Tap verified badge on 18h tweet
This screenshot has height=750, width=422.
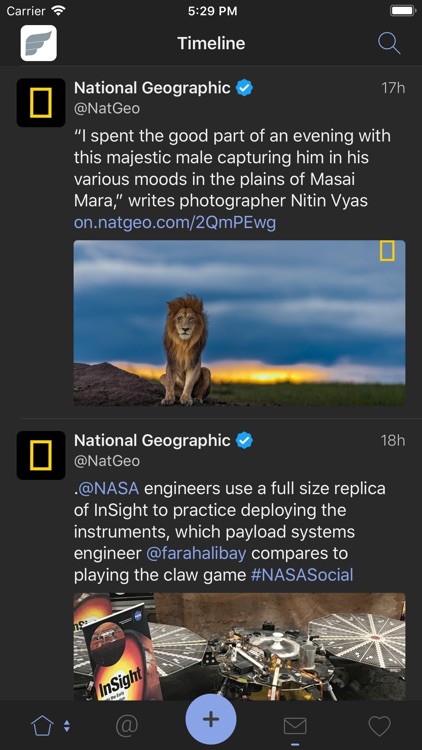245,441
